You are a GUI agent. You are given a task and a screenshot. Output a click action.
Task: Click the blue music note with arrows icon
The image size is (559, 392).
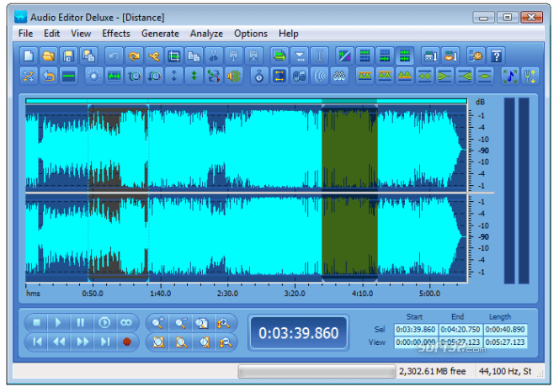tap(510, 76)
